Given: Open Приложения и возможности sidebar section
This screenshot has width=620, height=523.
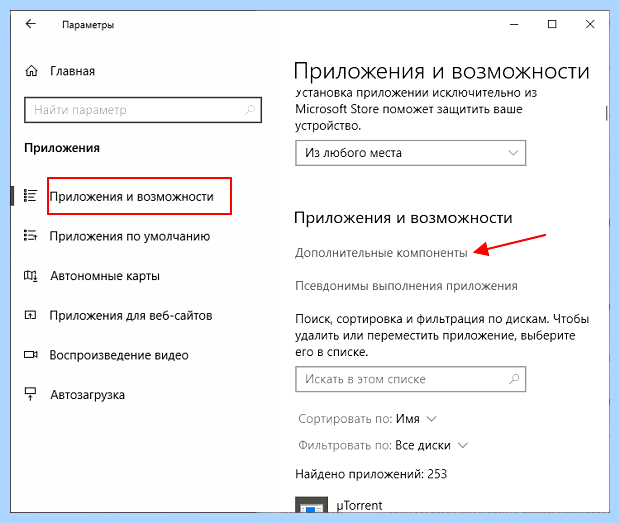Looking at the screenshot, I should tap(131, 196).
